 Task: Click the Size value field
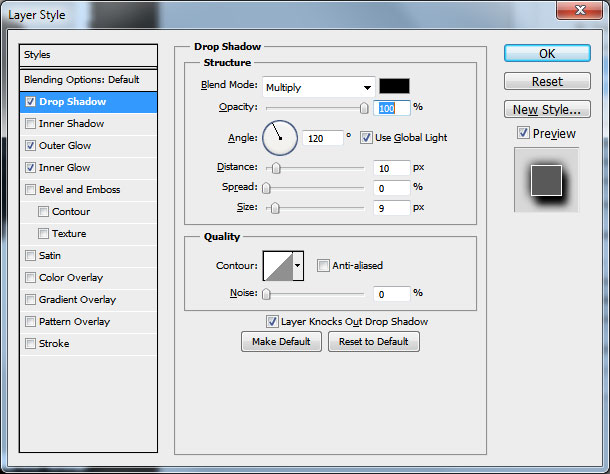[x=392, y=208]
